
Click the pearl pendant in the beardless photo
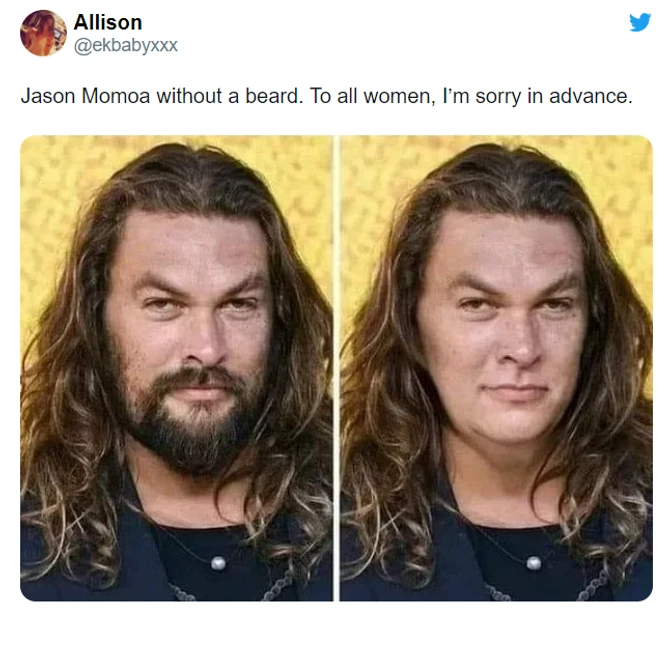tap(534, 563)
